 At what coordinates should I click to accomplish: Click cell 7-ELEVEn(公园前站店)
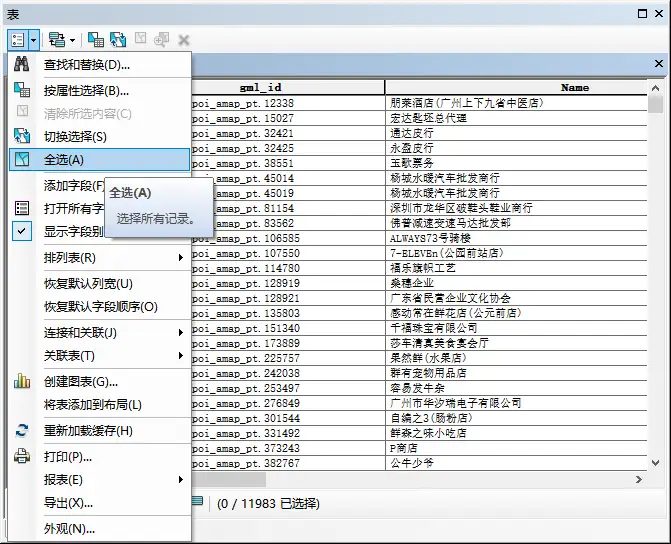tap(516, 253)
